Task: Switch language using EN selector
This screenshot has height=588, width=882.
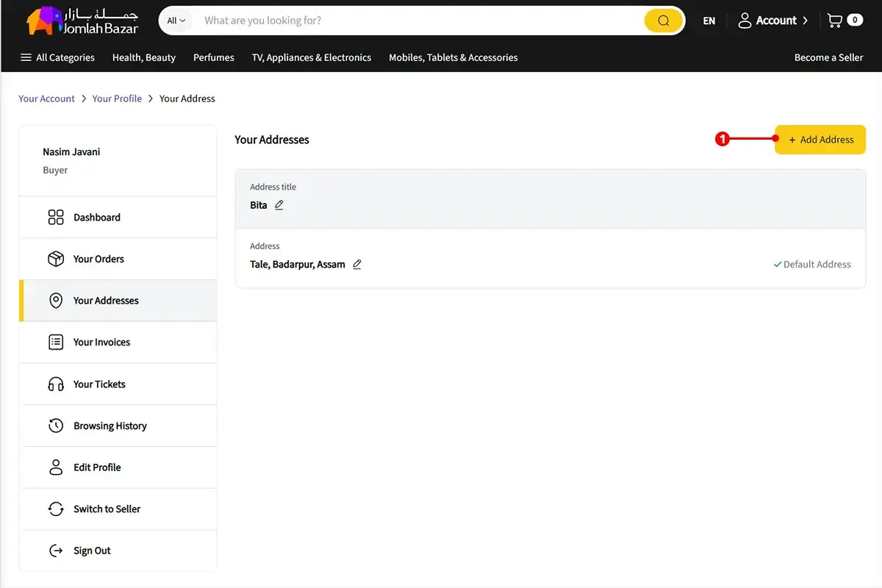Action: pos(709,21)
